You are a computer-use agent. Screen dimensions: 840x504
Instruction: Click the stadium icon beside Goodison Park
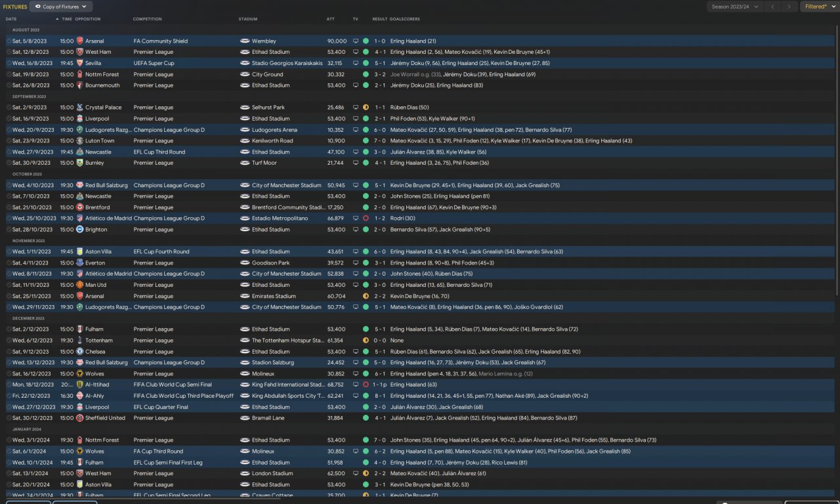245,262
